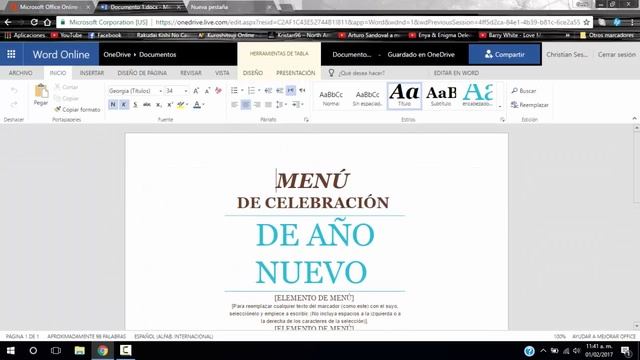Open table tools DISEÑO tab
The height and width of the screenshot is (360, 640).
[x=253, y=73]
